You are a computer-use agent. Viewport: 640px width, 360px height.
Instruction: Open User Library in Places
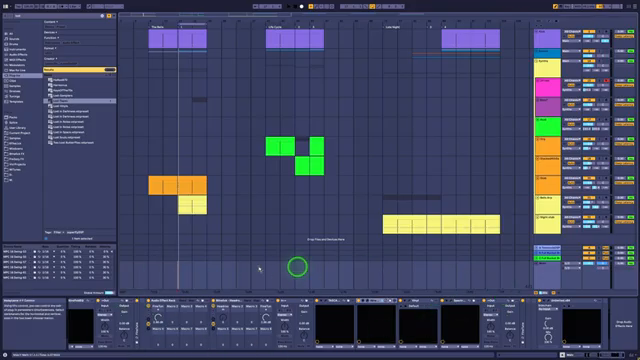[x=17, y=128]
